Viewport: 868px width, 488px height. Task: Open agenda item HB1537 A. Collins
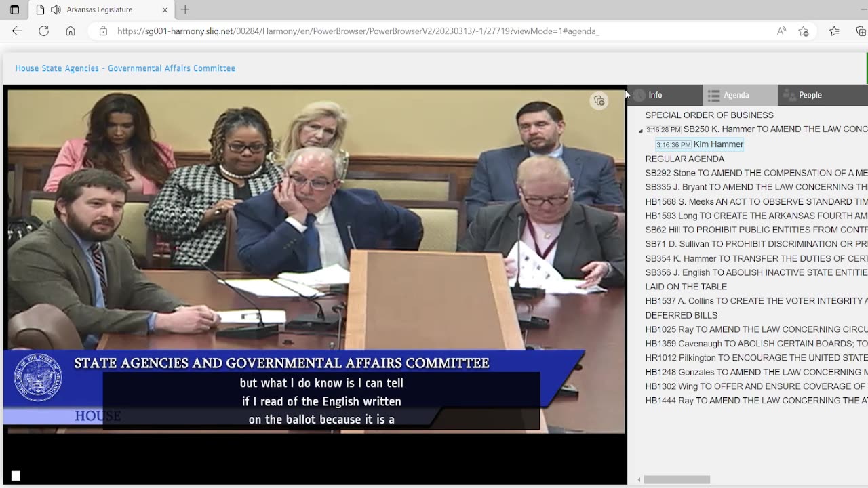pyautogui.click(x=756, y=301)
